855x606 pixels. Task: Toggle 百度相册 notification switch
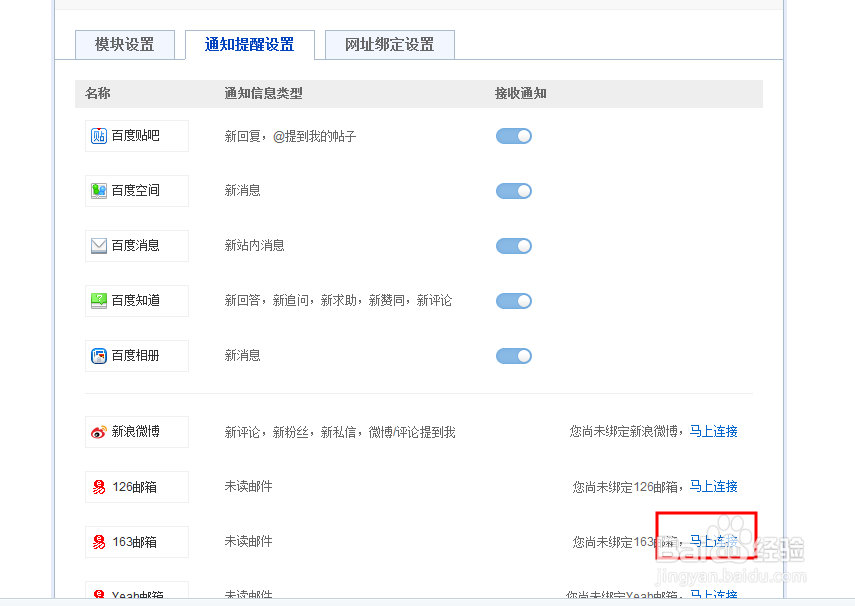514,356
